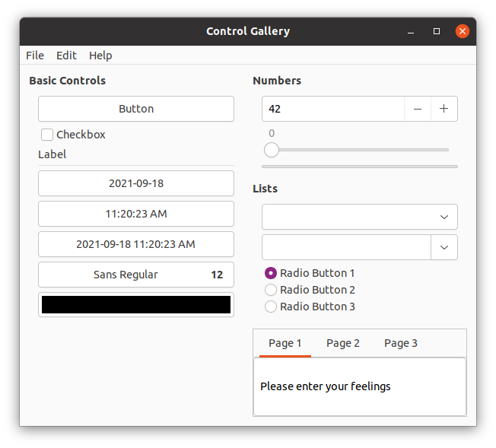496x448 pixels.
Task: Switch to the Page 1 tab
Action: (x=285, y=343)
